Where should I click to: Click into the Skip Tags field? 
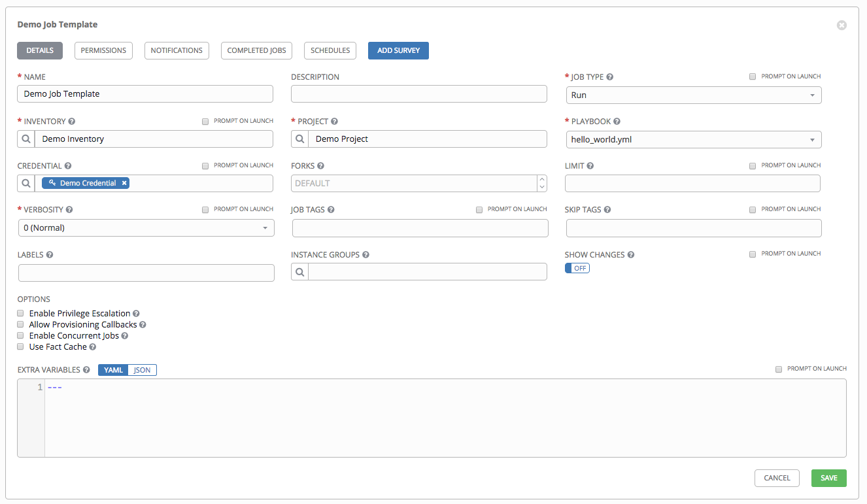tap(694, 227)
